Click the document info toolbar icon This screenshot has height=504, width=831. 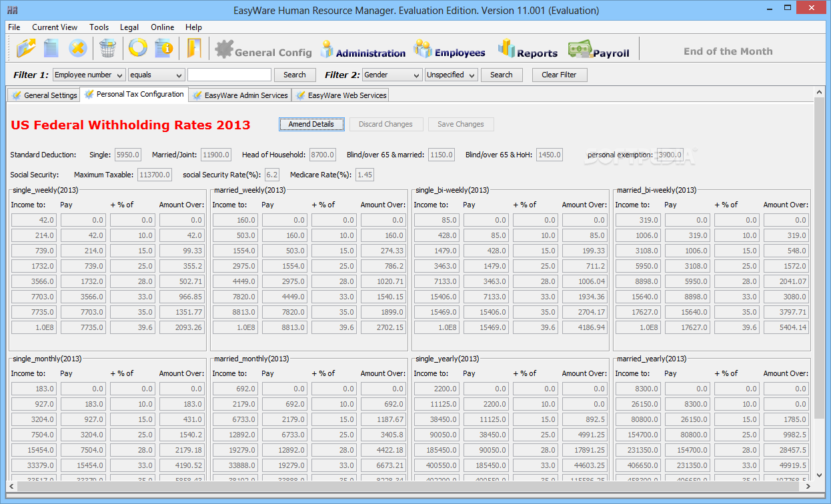[x=163, y=48]
